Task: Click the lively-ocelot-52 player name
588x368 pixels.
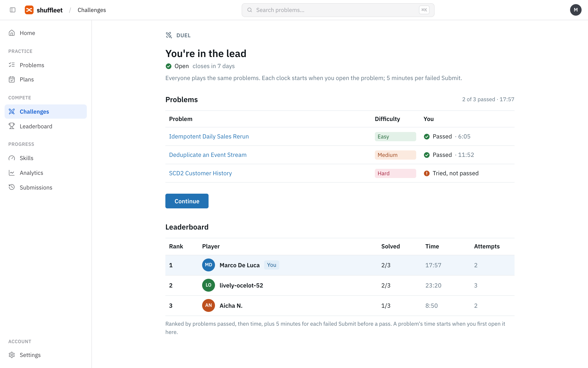Action: click(241, 285)
